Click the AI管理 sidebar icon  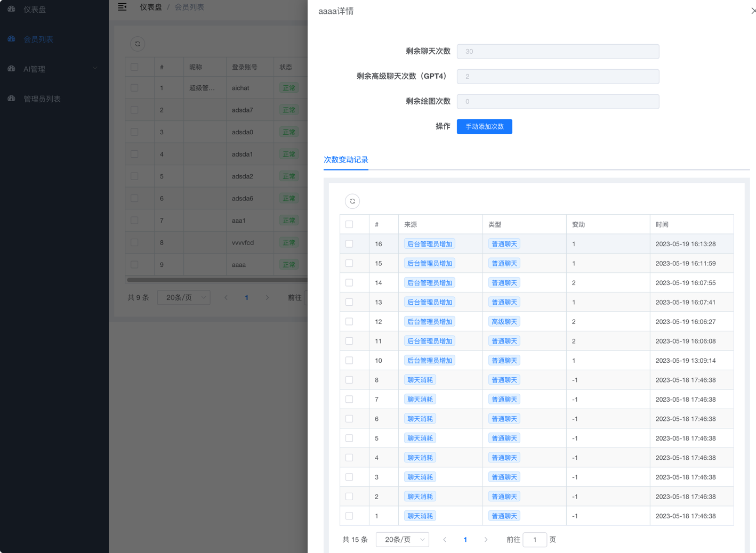(11, 69)
